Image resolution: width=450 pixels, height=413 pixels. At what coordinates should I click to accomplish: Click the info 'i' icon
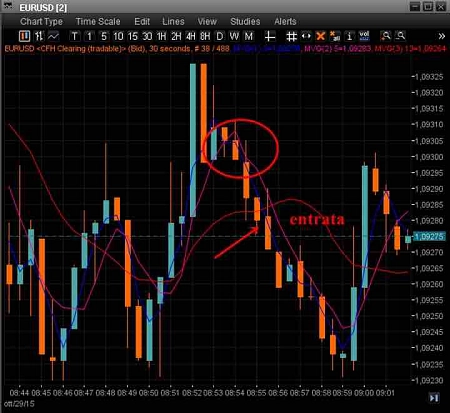click(x=349, y=36)
